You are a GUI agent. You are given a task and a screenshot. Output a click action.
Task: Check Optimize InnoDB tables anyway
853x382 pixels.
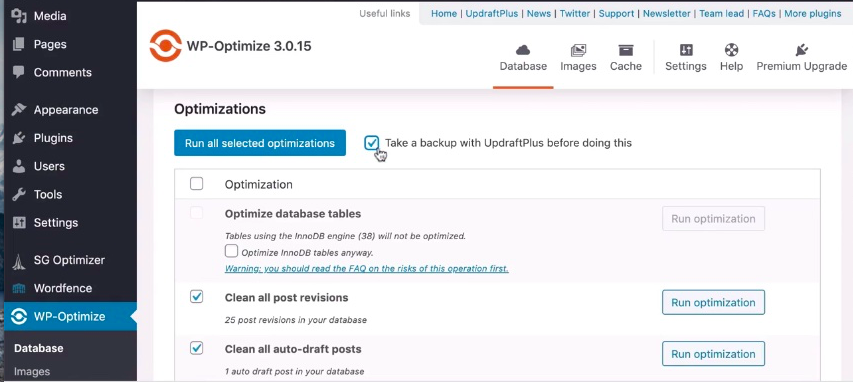click(231, 251)
